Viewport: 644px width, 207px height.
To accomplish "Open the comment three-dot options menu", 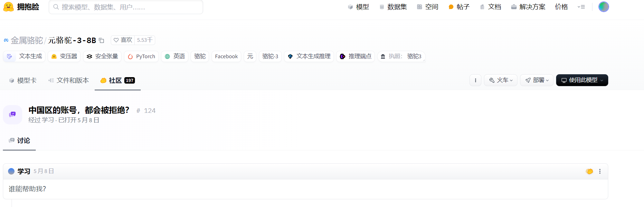I will (x=600, y=171).
